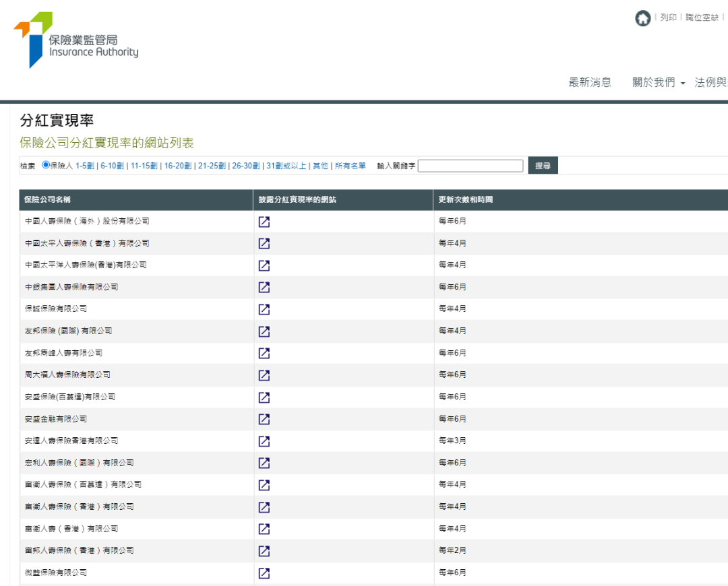Filter list by 21-25劃

tap(212, 166)
